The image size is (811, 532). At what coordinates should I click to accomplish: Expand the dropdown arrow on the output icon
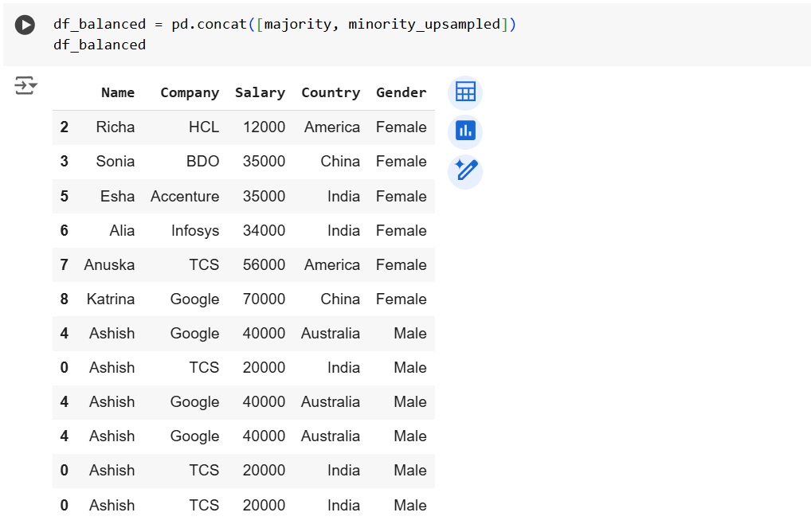[34, 89]
